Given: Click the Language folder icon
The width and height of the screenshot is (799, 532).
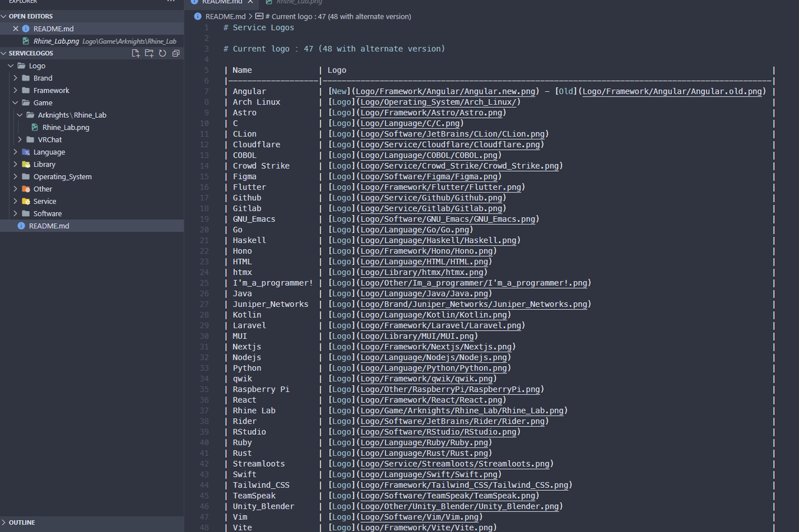Looking at the screenshot, I should (26, 152).
